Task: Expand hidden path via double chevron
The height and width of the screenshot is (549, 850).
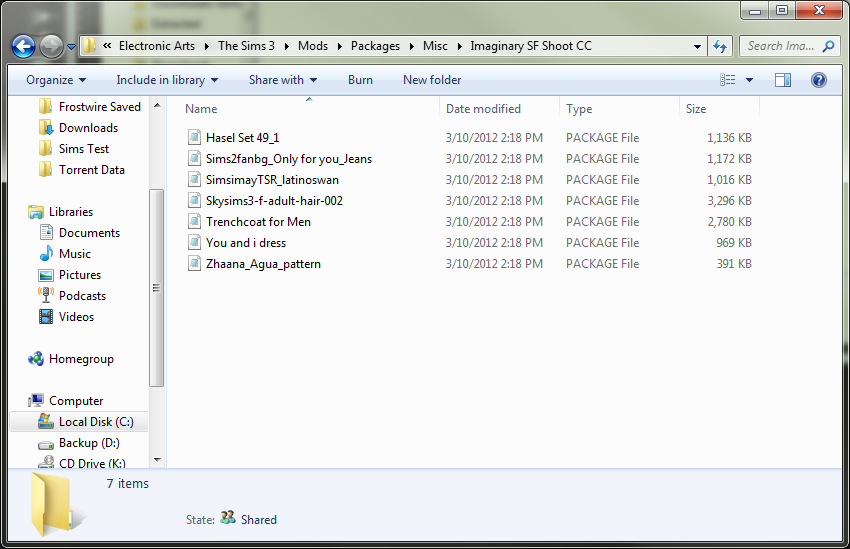Action: click(x=107, y=46)
